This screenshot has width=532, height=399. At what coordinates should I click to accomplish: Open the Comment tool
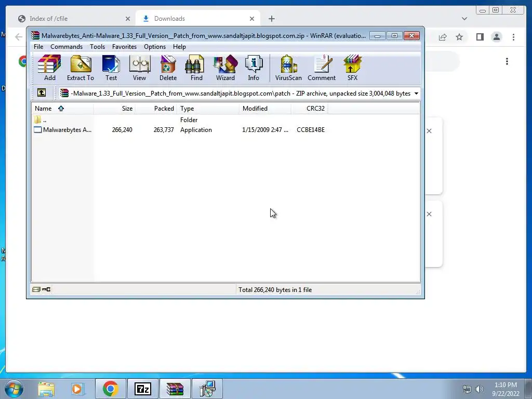click(x=321, y=68)
